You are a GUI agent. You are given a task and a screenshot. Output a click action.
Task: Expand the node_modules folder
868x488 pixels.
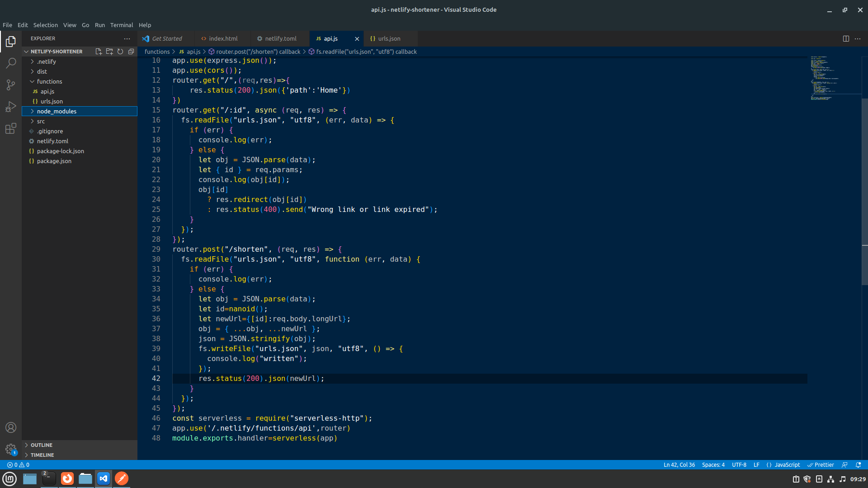click(57, 111)
